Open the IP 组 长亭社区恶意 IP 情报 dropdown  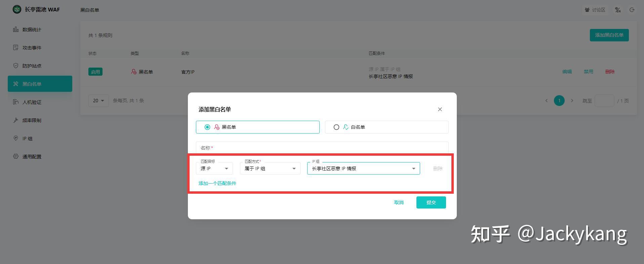(364, 168)
